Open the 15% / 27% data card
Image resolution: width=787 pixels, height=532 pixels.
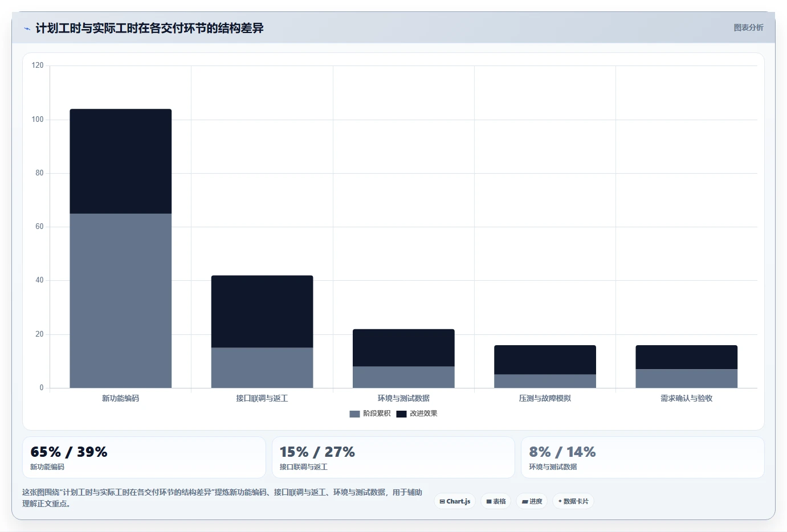click(393, 457)
